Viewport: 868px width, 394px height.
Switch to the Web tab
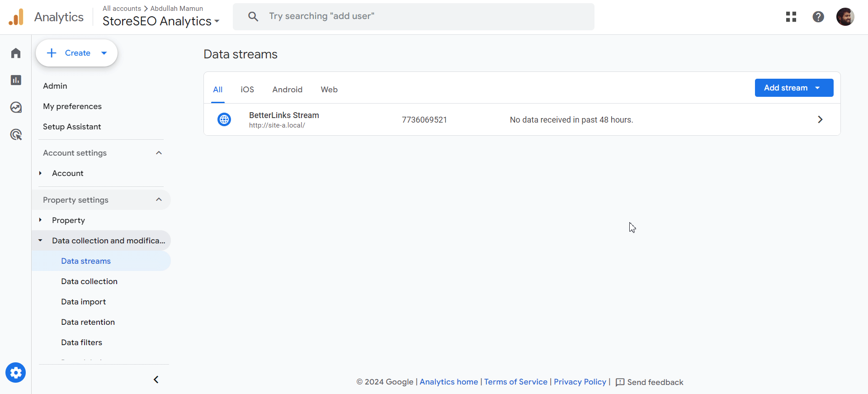click(329, 90)
